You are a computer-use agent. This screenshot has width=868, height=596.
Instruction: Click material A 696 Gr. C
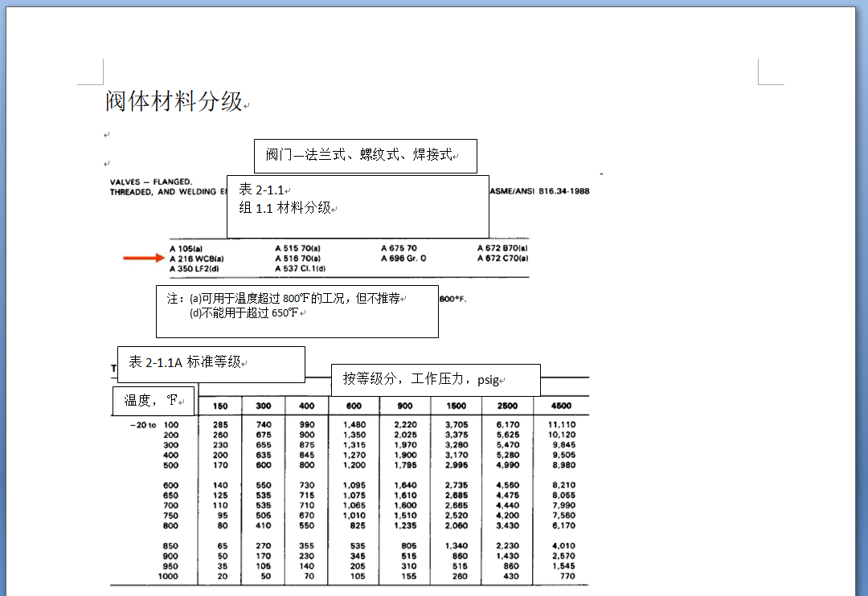click(403, 259)
